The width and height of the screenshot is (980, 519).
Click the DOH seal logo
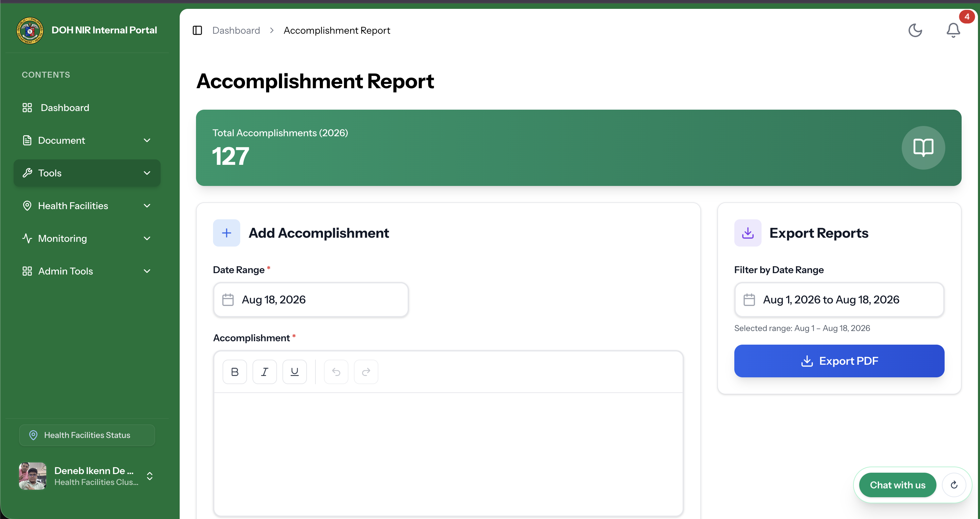coord(30,30)
